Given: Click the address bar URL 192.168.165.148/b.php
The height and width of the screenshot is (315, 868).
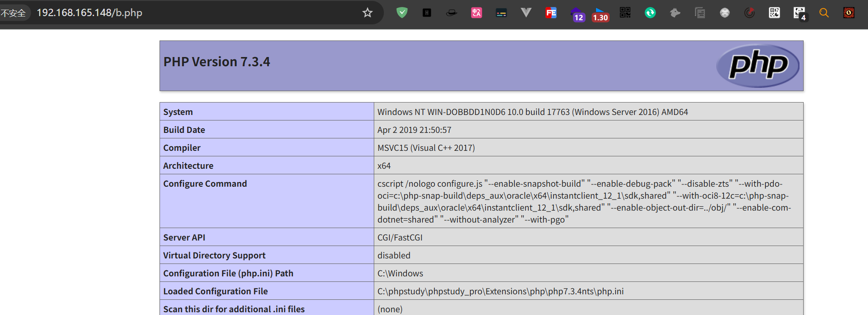Looking at the screenshot, I should click(x=90, y=13).
